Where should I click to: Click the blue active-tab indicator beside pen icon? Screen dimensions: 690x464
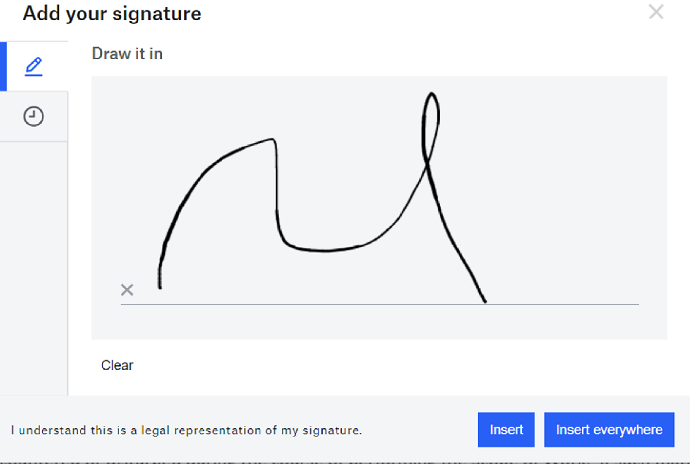click(x=3, y=67)
